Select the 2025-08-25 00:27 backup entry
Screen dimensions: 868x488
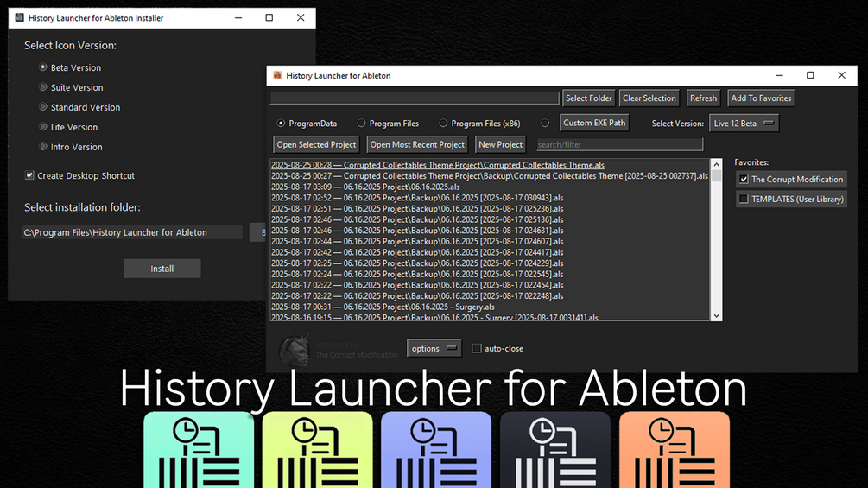(x=490, y=176)
